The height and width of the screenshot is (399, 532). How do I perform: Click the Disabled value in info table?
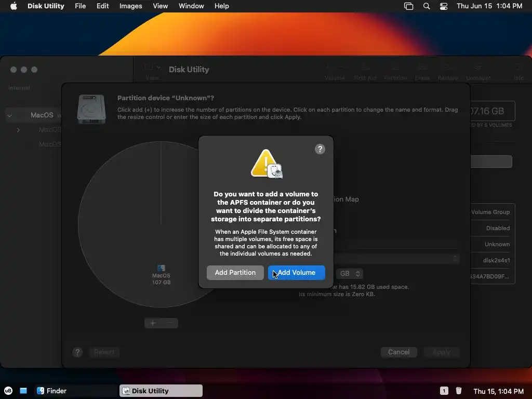pos(498,228)
